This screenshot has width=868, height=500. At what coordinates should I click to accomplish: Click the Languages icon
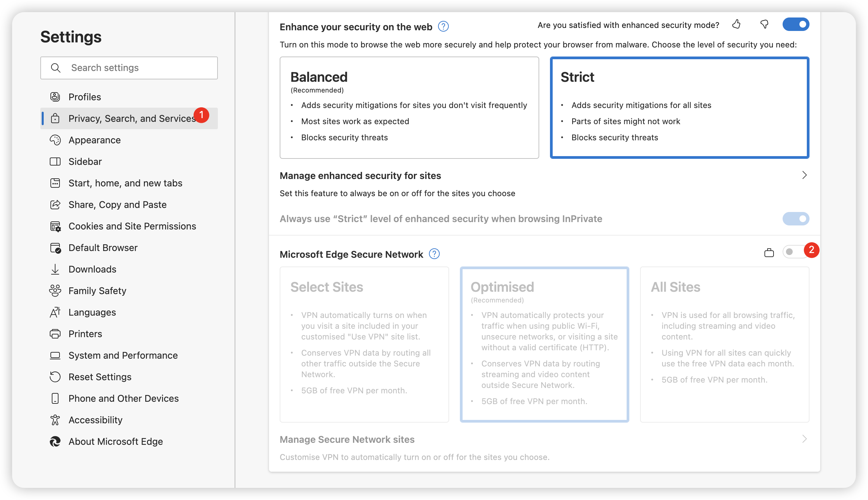click(x=55, y=313)
